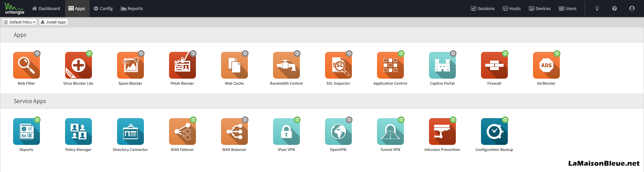View Devices in the top bar
Screen dimensions: 644x172
click(540, 8)
